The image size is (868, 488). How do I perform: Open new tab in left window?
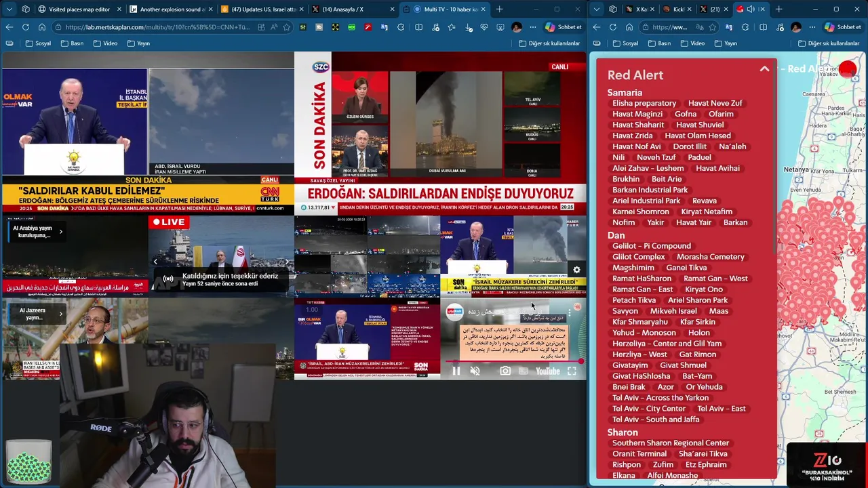pos(500,9)
